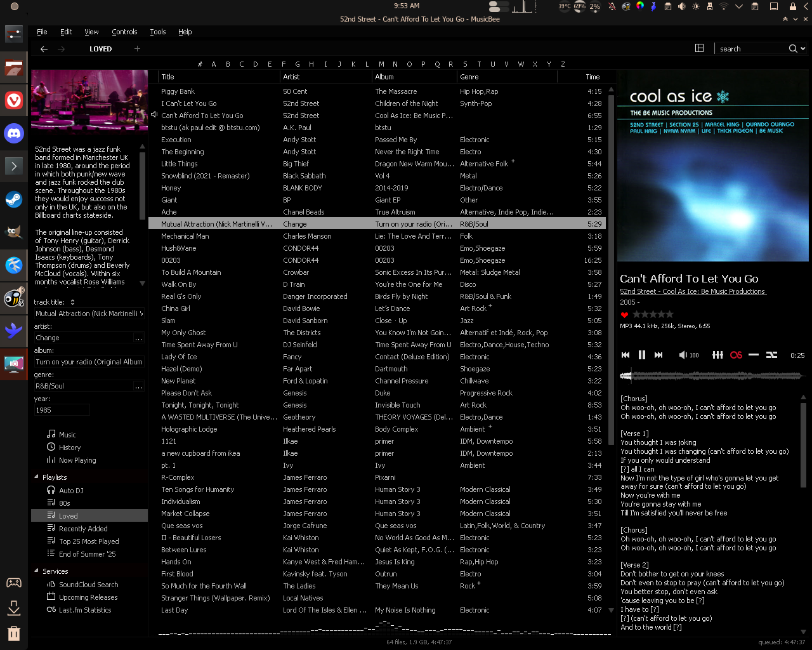Pause the current song

click(642, 355)
